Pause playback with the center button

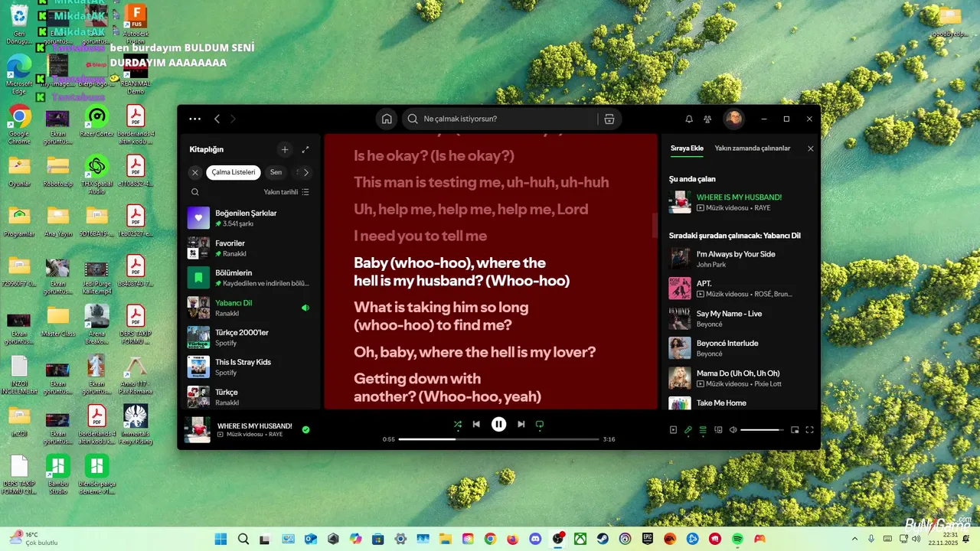coord(498,424)
